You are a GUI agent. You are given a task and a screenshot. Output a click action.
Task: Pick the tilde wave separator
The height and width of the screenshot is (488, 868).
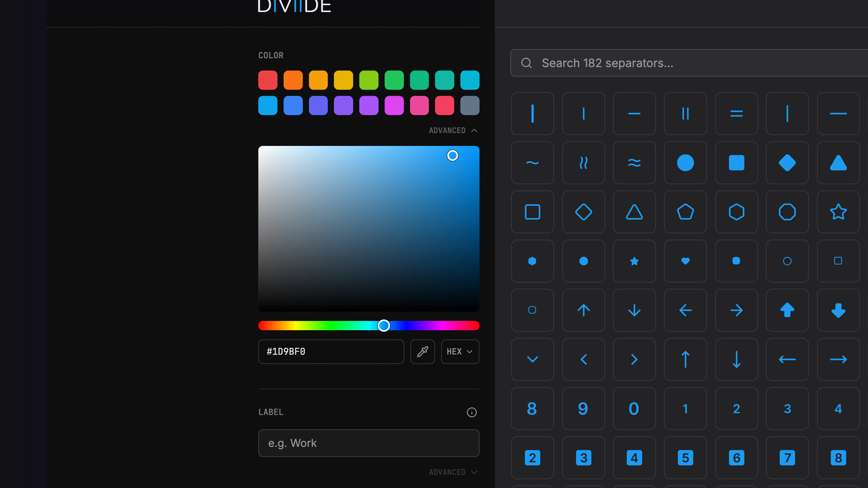(x=532, y=163)
